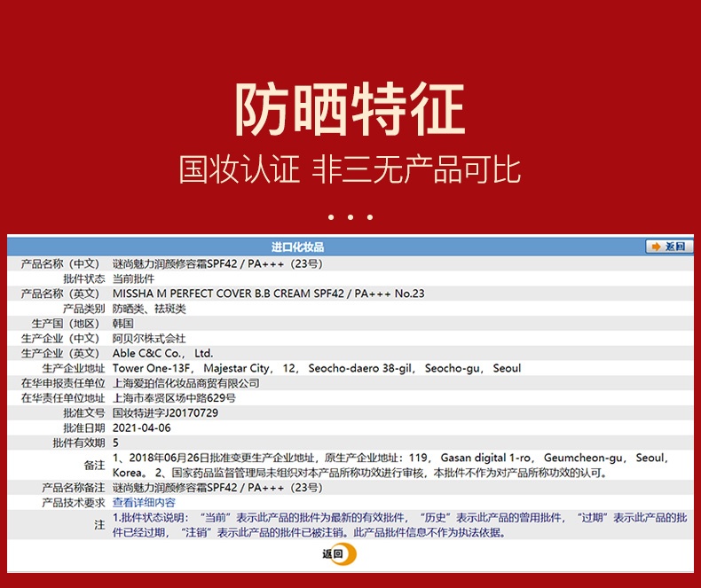The height and width of the screenshot is (588, 701).
Task: Click the 产品类别 row label
Action: click(x=84, y=309)
